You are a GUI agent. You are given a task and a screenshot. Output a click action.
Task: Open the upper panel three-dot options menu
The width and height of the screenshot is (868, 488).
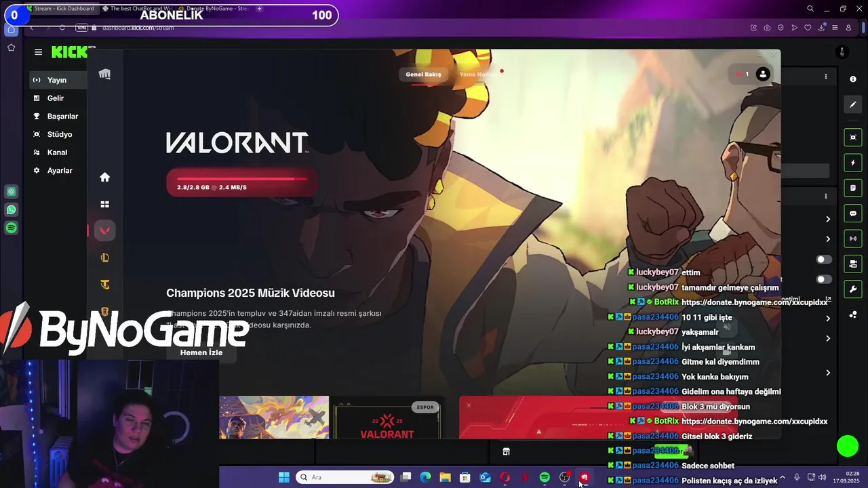[825, 77]
